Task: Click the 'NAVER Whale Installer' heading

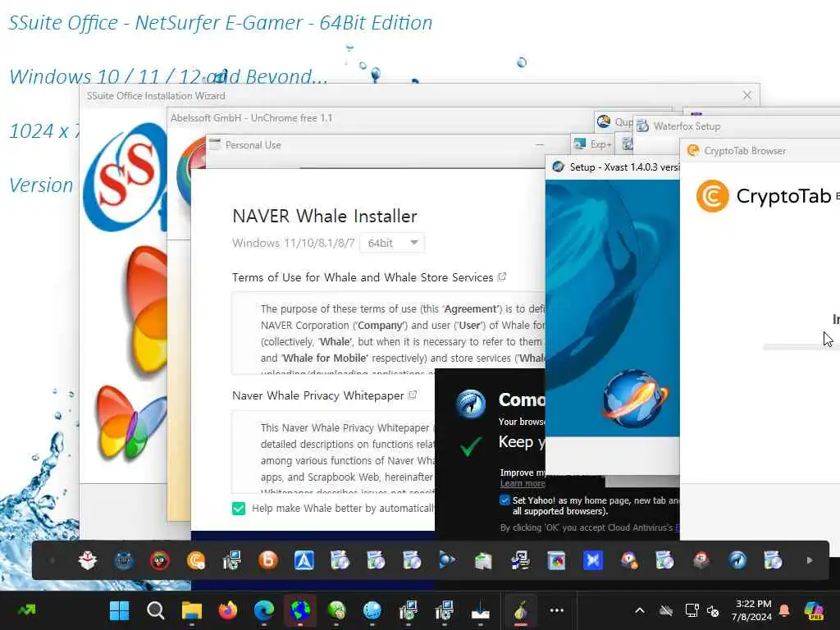Action: click(325, 217)
